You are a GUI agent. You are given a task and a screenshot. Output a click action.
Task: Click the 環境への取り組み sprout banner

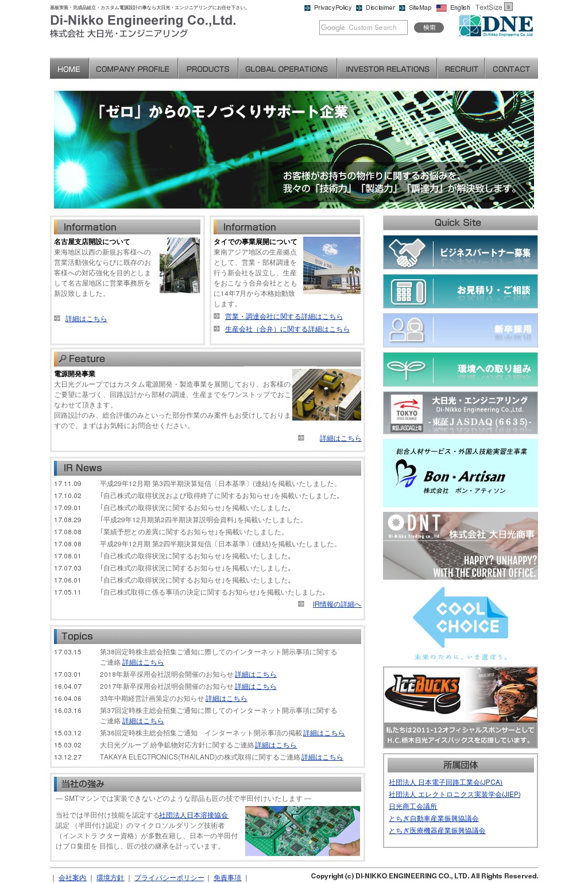click(461, 369)
